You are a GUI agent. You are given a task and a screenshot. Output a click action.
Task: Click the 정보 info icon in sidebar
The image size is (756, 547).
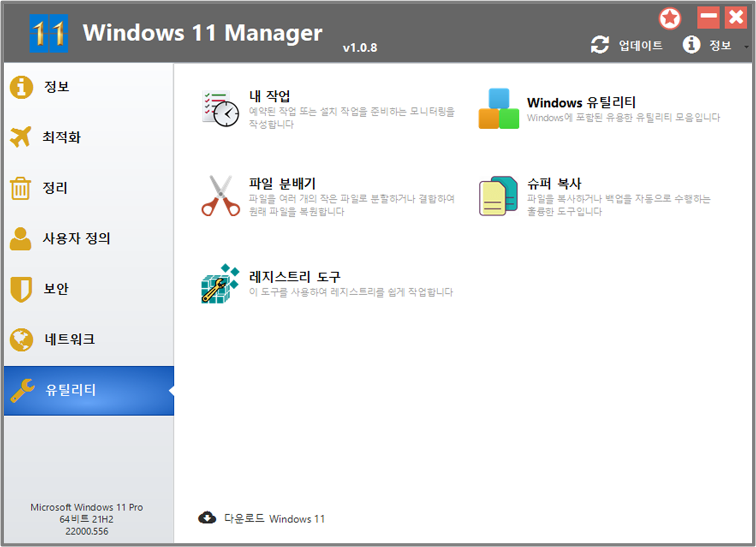21,87
